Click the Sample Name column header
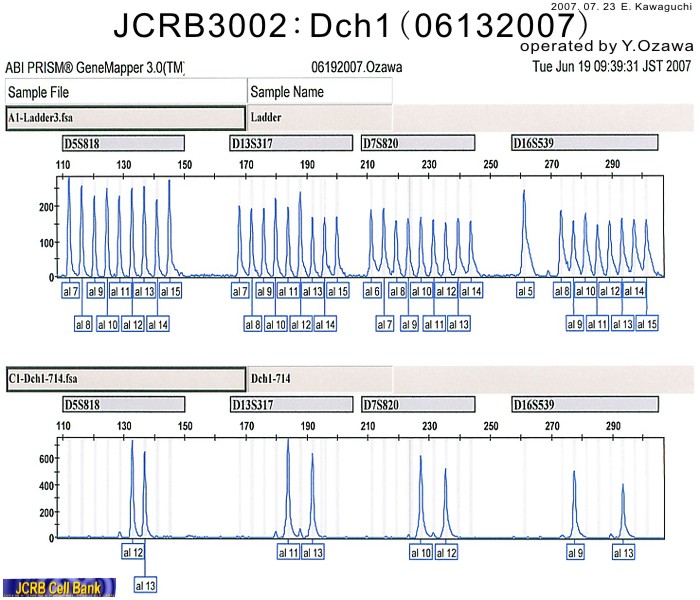 pos(319,92)
